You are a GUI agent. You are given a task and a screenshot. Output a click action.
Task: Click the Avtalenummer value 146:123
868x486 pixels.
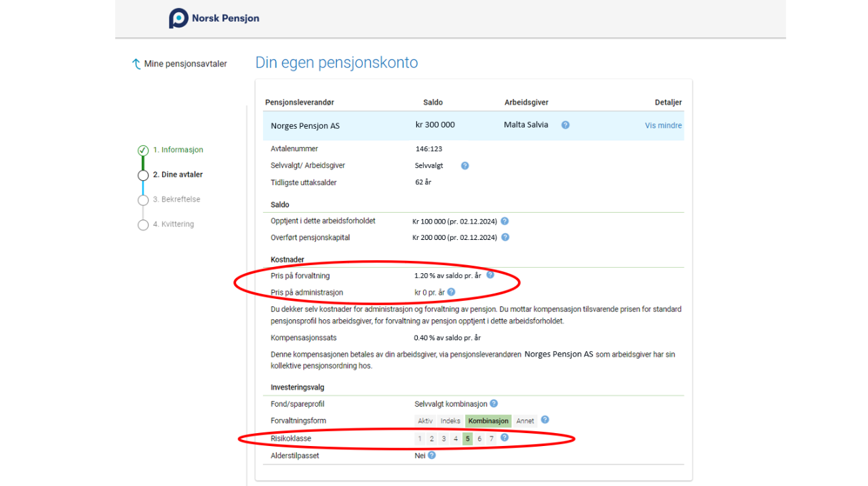tap(429, 148)
